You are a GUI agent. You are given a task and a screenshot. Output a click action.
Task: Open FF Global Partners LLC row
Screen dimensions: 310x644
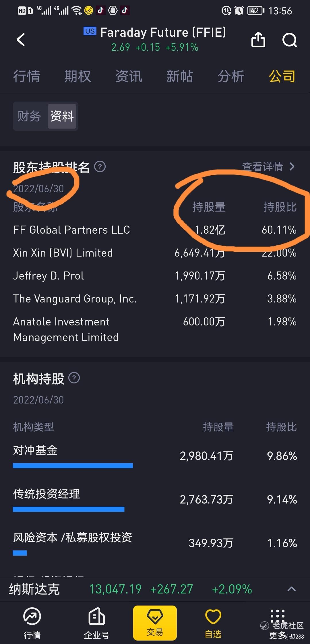point(155,230)
